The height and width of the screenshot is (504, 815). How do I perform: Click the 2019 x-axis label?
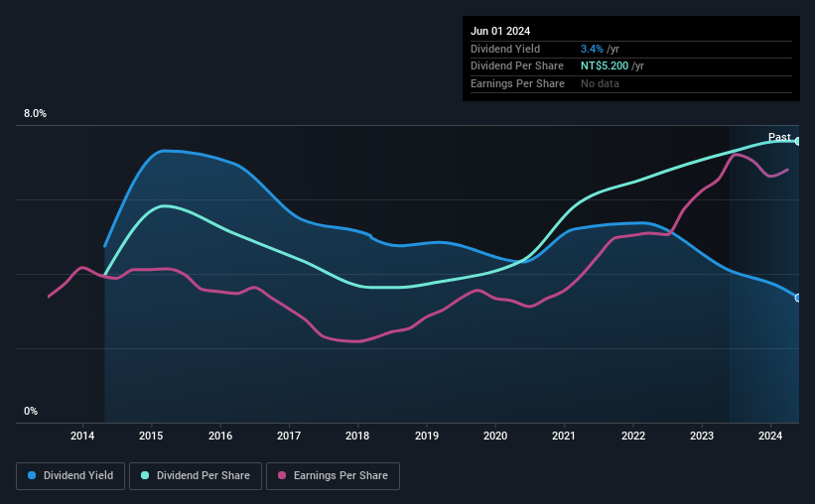[427, 436]
